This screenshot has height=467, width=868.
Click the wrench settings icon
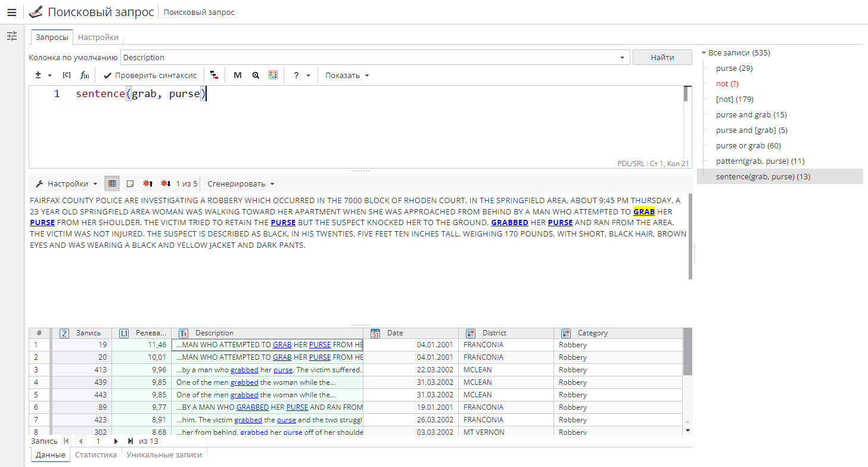39,183
